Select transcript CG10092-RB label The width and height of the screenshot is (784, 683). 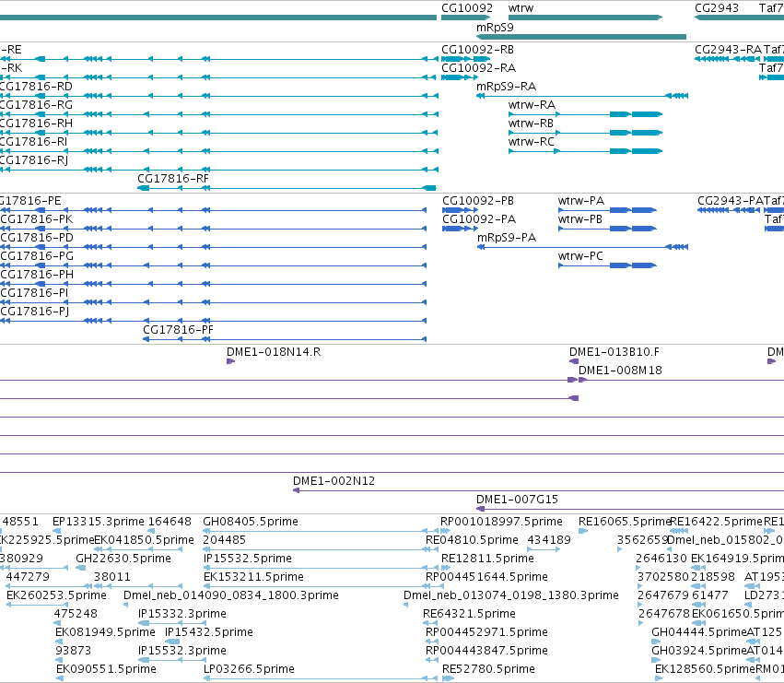[477, 50]
